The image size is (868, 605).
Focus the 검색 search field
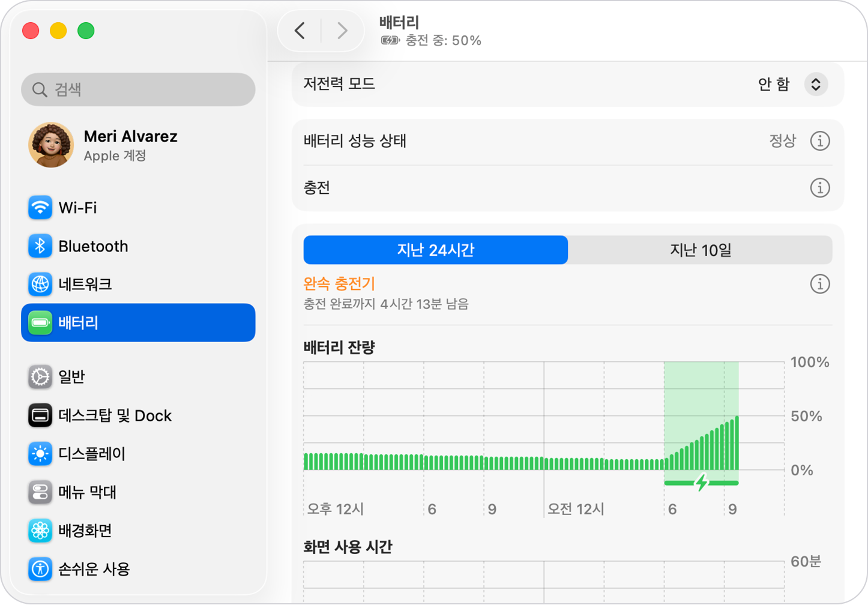138,89
